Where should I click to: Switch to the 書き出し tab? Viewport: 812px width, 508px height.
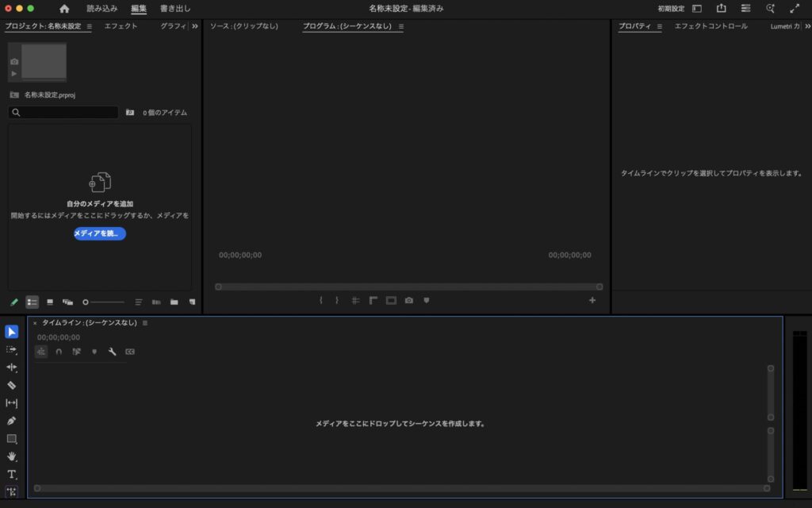pos(175,9)
